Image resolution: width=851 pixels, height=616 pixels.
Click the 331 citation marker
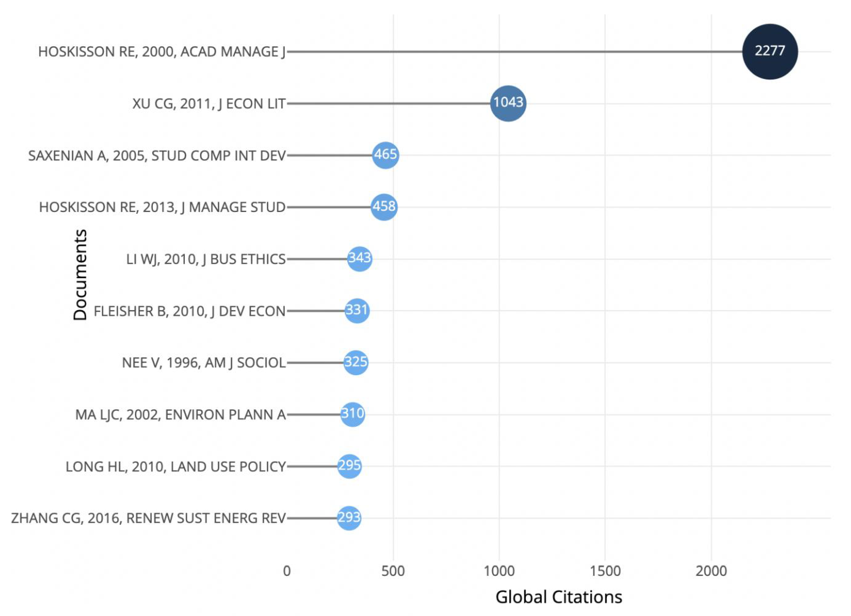pos(357,311)
